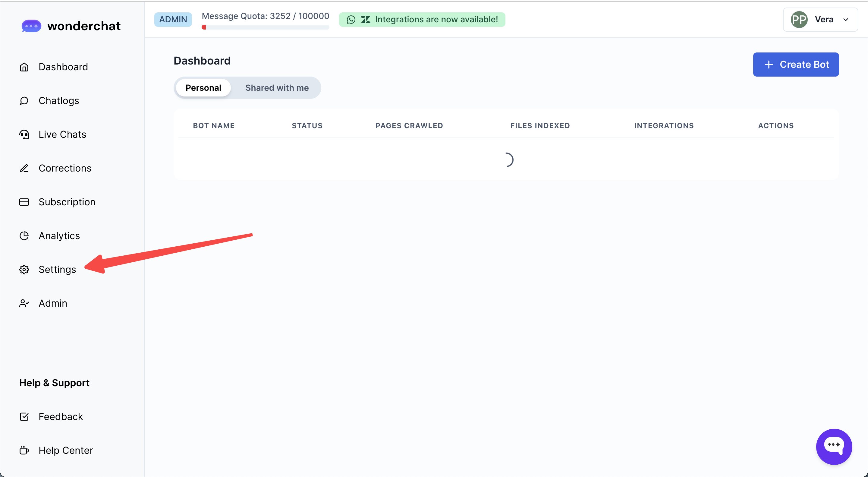Viewport: 868px width, 477px height.
Task: Open the purple chat widget bubble
Action: [834, 446]
